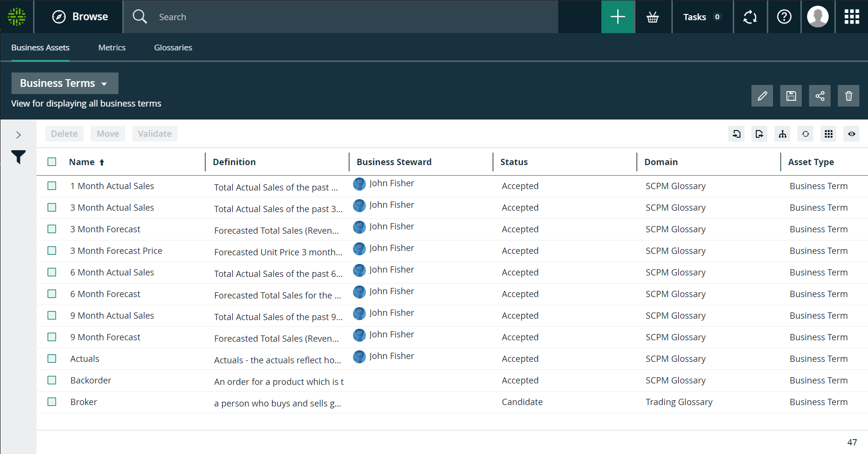Open the help question mark icon
The width and height of the screenshot is (868, 454).
(x=784, y=17)
